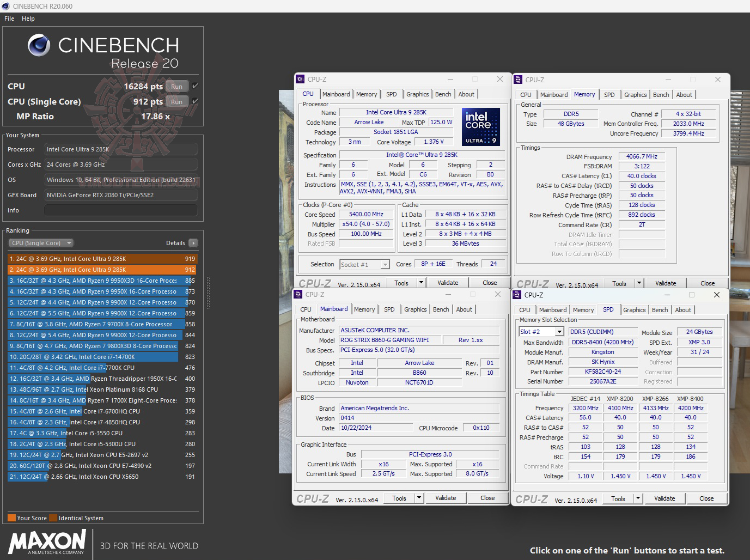Viewport: 750px width, 560px height.
Task: Select the Mainboard tab in the CPU-Z CPU window
Action: click(x=336, y=94)
